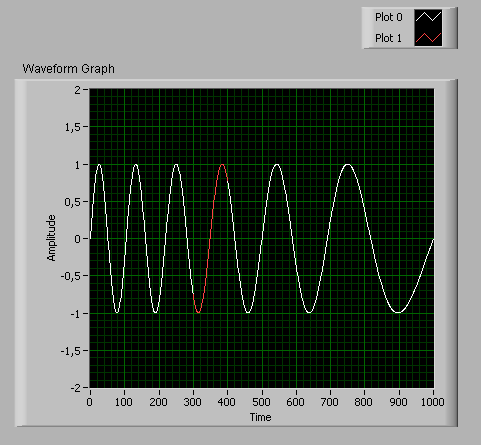Click the -2 minimum on Amplitude axis
Viewport: 481px width, 445px height.
coord(76,388)
